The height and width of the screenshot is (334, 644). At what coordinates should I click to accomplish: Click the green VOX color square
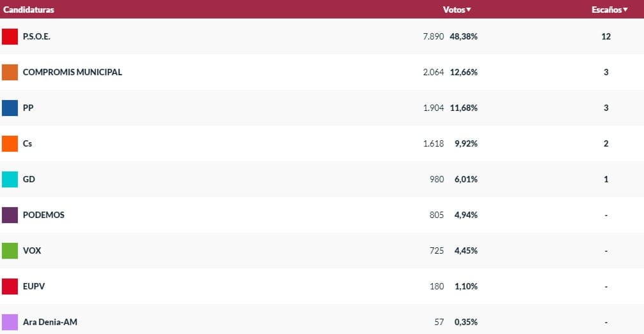click(10, 250)
